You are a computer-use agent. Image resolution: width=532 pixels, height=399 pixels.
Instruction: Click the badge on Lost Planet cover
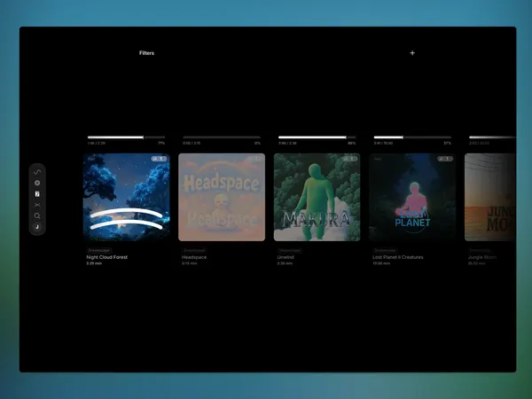pyautogui.click(x=445, y=159)
